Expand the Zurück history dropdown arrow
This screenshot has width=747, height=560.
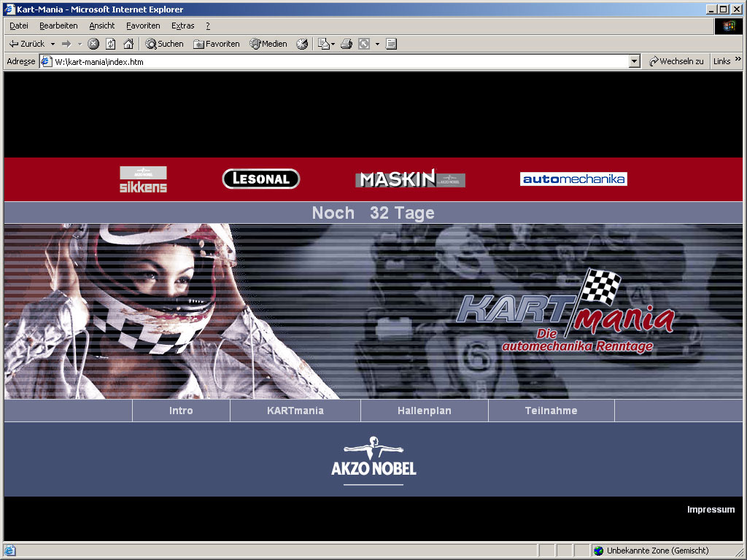click(53, 44)
